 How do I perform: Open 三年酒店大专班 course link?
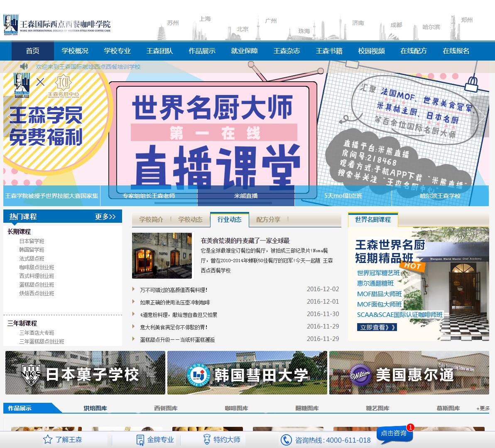point(37,333)
